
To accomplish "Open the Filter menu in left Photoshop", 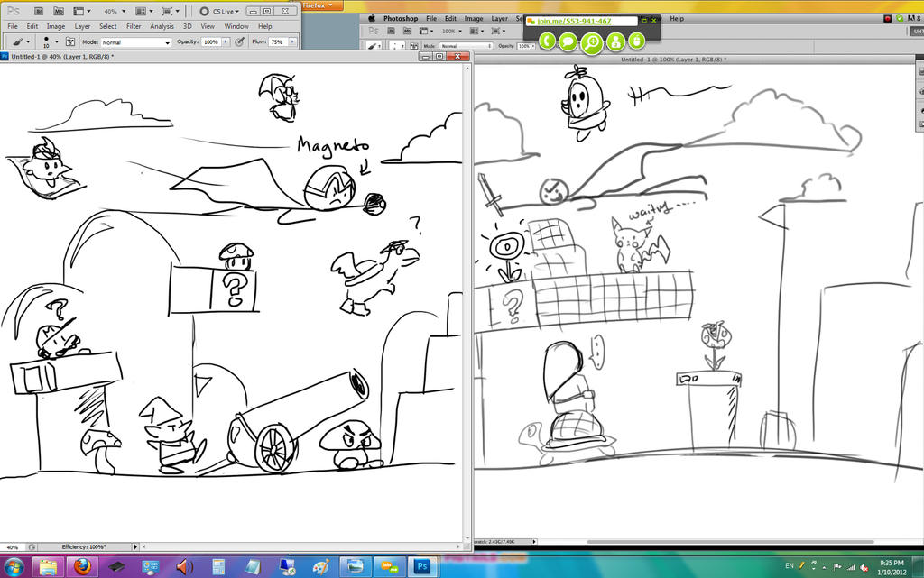I will click(x=134, y=26).
